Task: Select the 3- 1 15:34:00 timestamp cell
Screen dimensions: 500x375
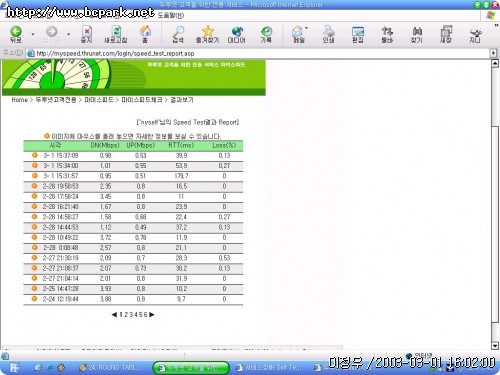Action: pos(61,166)
